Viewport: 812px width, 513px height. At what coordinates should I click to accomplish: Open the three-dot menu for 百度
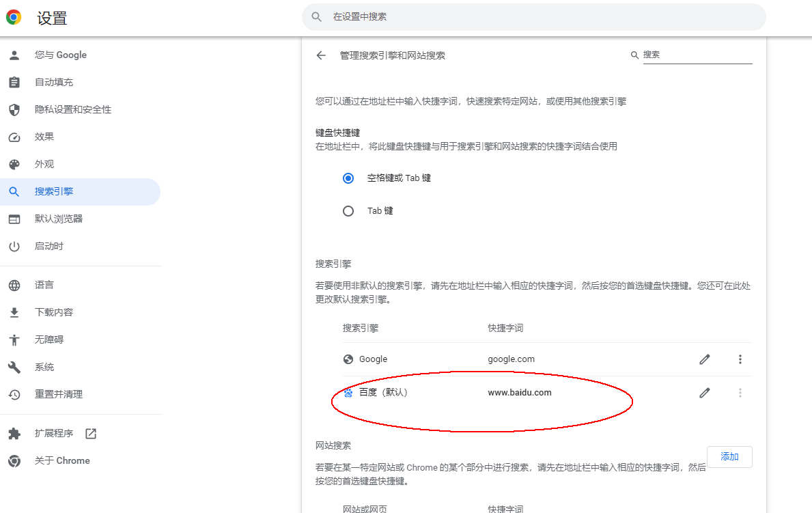[x=740, y=393]
